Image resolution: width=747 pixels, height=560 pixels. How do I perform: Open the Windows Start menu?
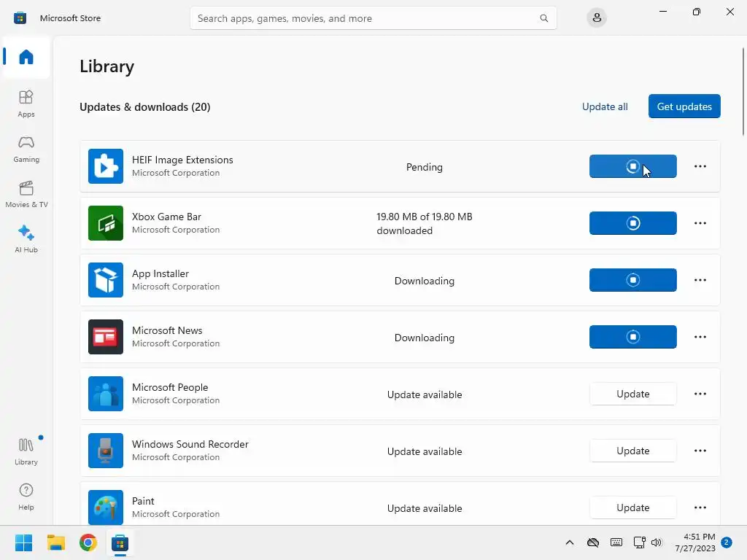(23, 542)
